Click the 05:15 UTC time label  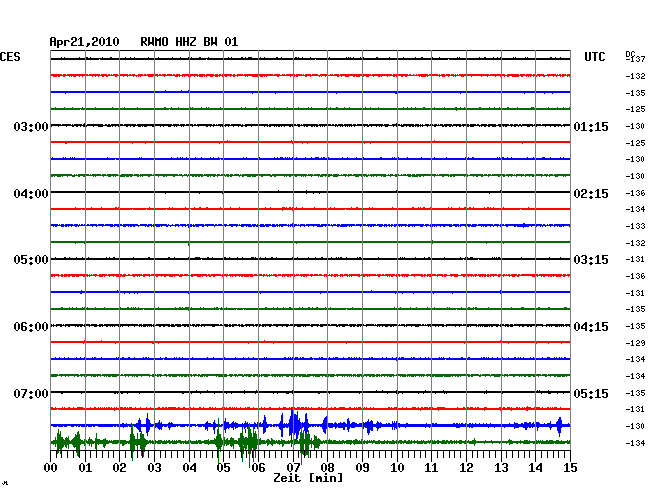pyautogui.click(x=591, y=393)
